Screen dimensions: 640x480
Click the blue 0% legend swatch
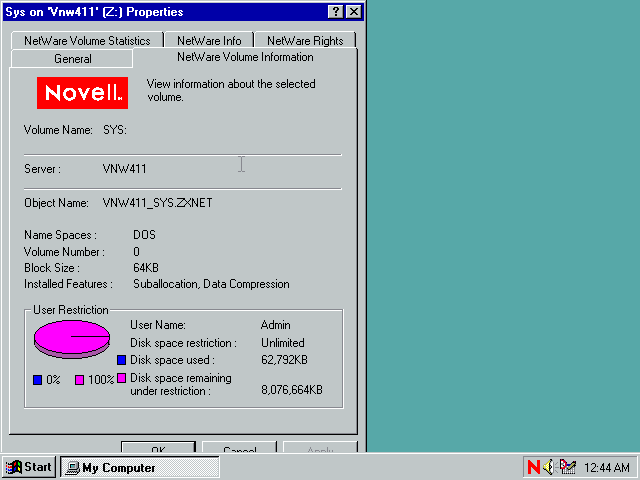(38, 380)
